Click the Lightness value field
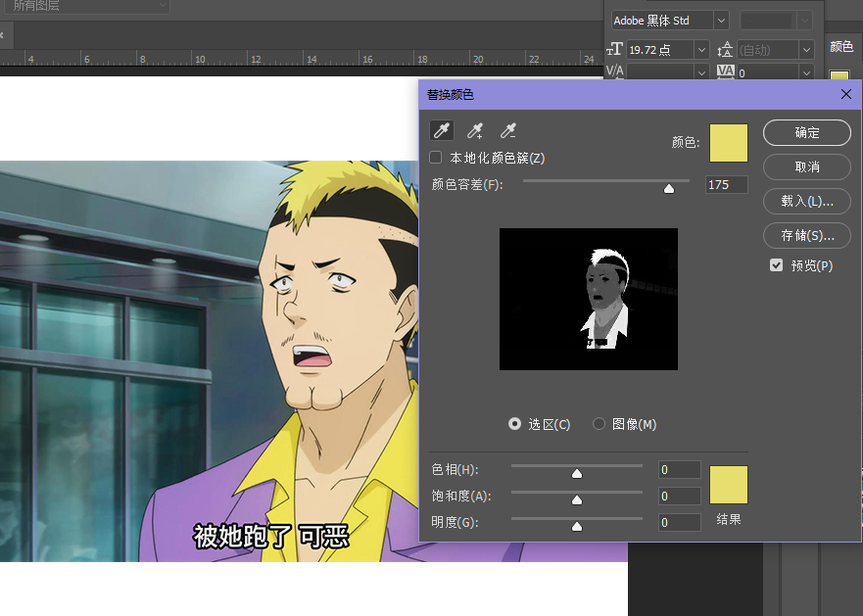The width and height of the screenshot is (863, 616). pos(680,522)
